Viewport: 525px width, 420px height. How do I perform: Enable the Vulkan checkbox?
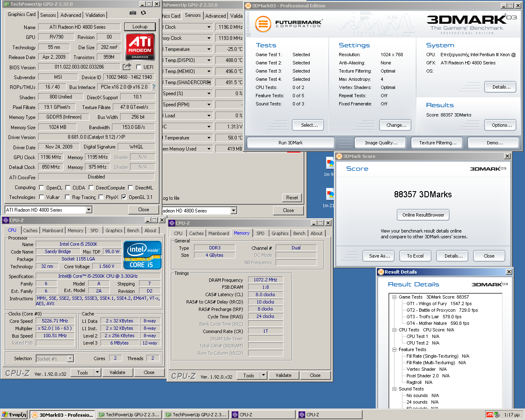(x=41, y=197)
